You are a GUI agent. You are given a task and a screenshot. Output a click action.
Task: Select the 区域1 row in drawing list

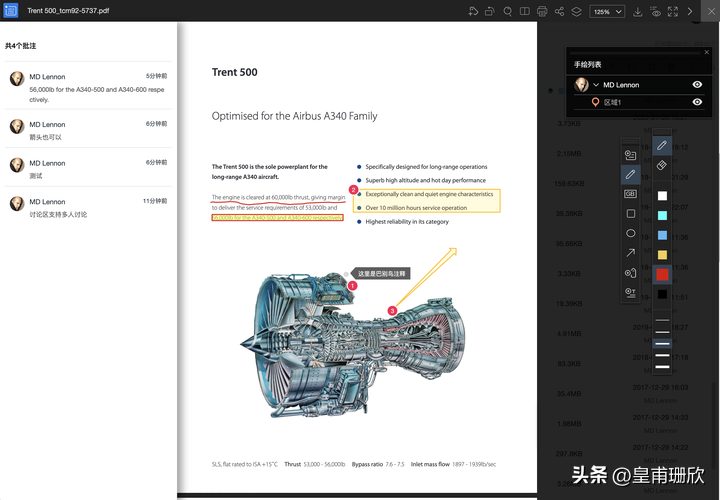[639, 102]
